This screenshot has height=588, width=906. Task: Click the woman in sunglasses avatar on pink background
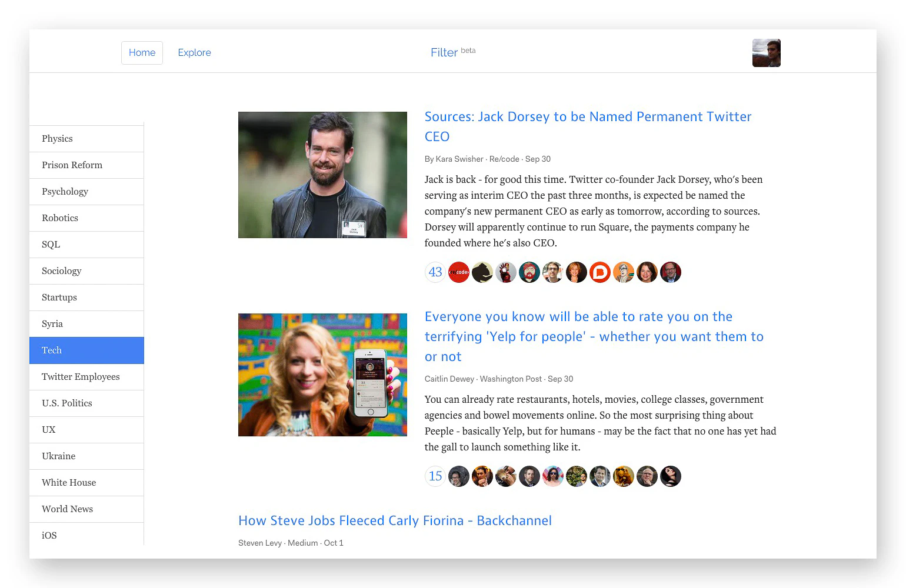[553, 476]
